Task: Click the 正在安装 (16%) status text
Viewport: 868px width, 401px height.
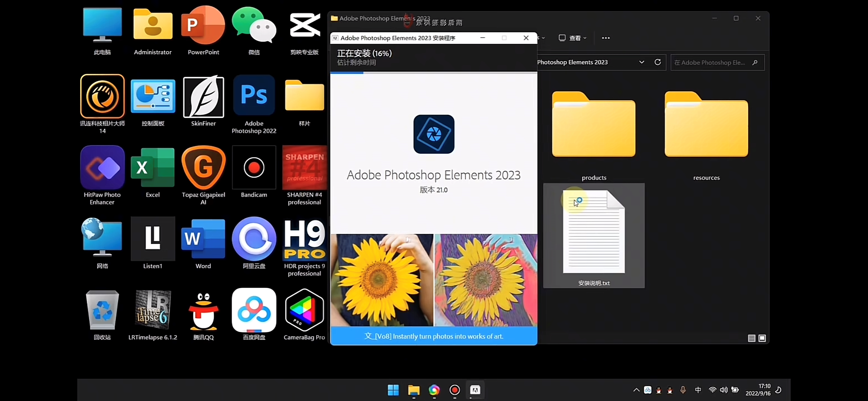Action: (x=364, y=53)
